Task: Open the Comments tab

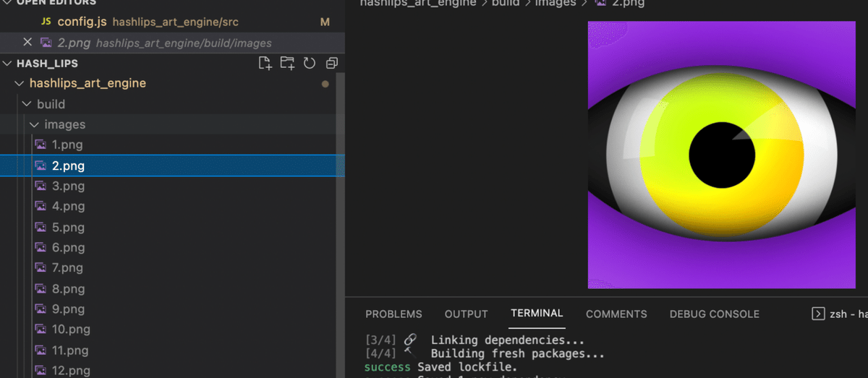Action: [x=616, y=314]
